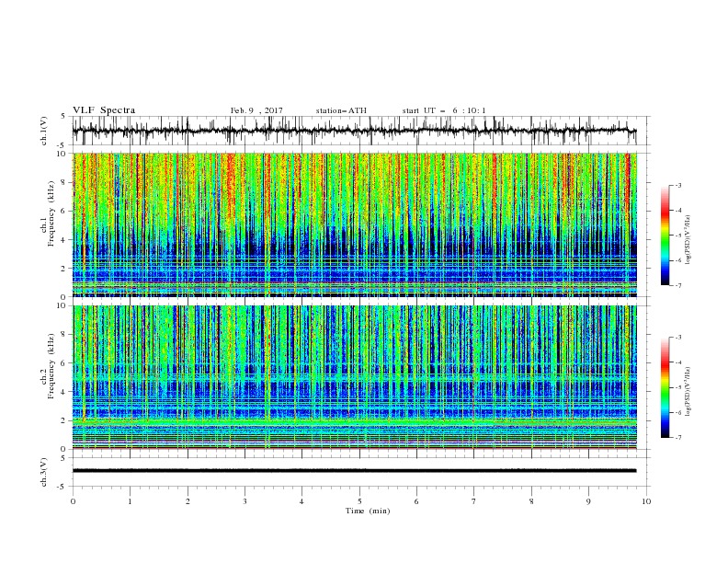Click the time axis tick label "2"
Viewport: 728px width, 563px height.
click(188, 501)
